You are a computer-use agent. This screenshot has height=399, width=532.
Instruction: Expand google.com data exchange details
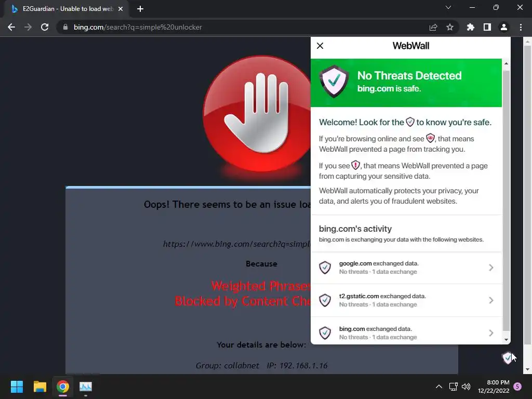pos(491,268)
